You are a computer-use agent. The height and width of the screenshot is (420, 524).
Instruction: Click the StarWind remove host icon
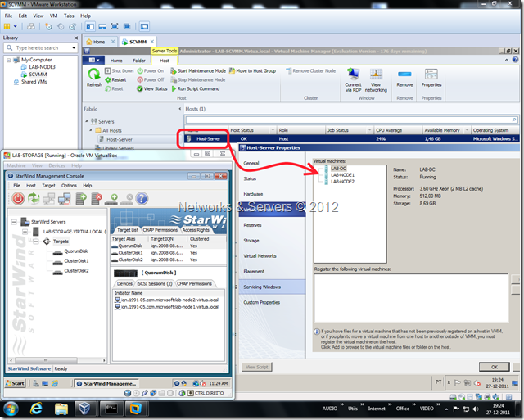tap(64, 198)
